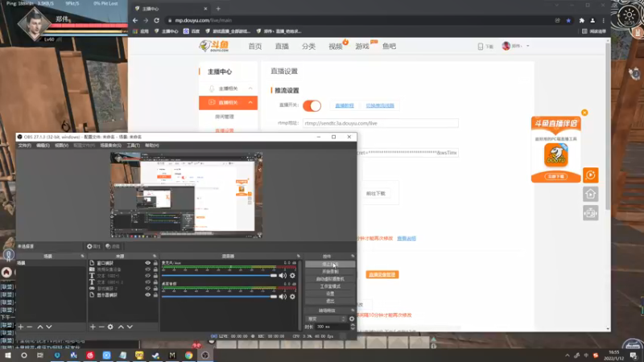The height and width of the screenshot is (362, 644).
Task: Open the Chrome three-dot menu
Action: point(603,21)
